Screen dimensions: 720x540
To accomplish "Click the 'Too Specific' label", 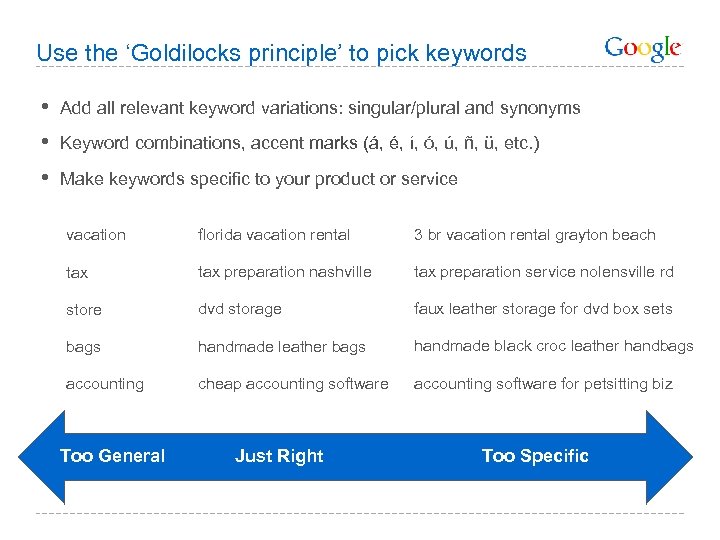I will [x=535, y=456].
